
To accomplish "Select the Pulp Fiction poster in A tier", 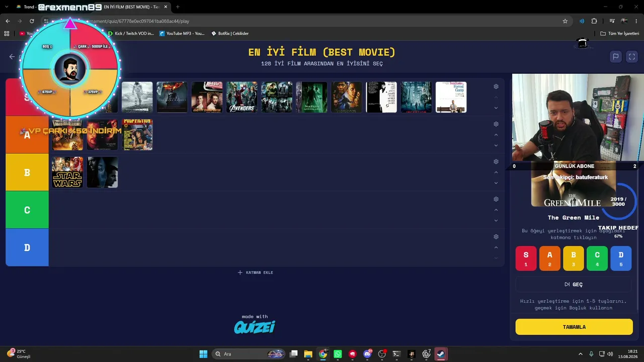I will [137, 135].
